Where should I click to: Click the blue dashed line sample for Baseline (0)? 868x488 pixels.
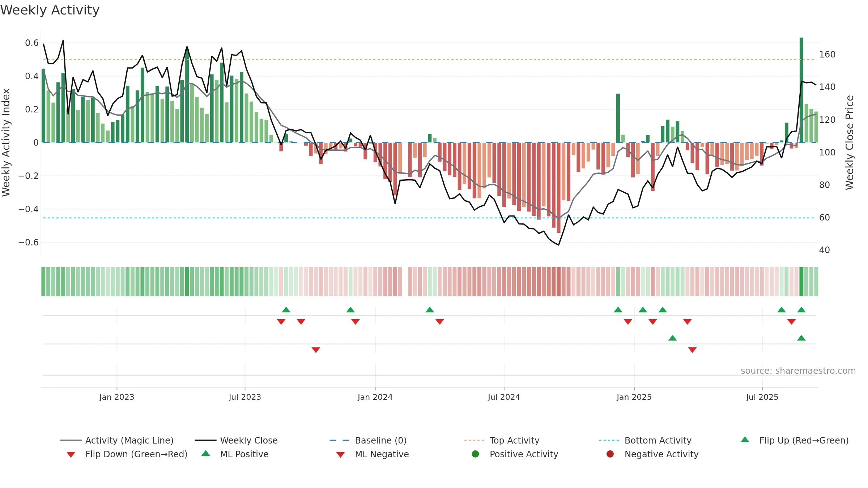340,440
